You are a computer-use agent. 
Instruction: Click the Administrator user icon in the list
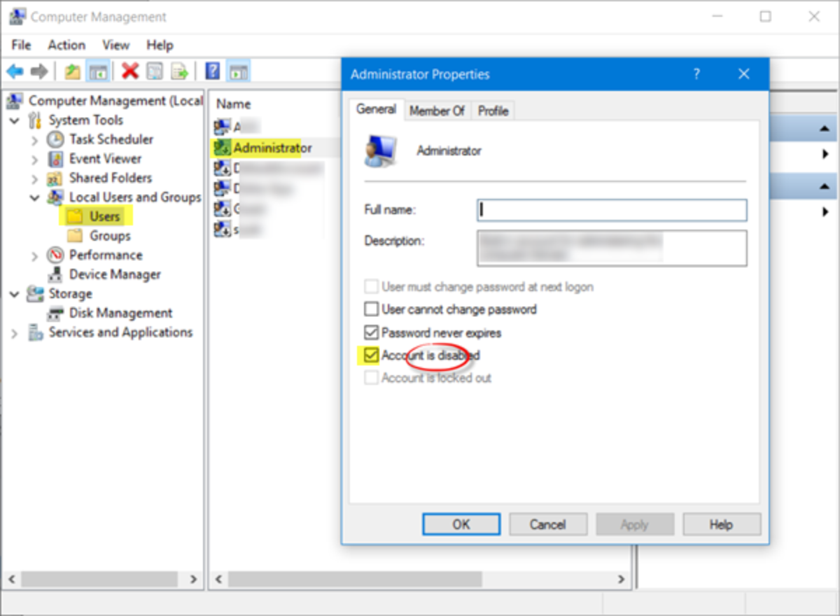[222, 148]
